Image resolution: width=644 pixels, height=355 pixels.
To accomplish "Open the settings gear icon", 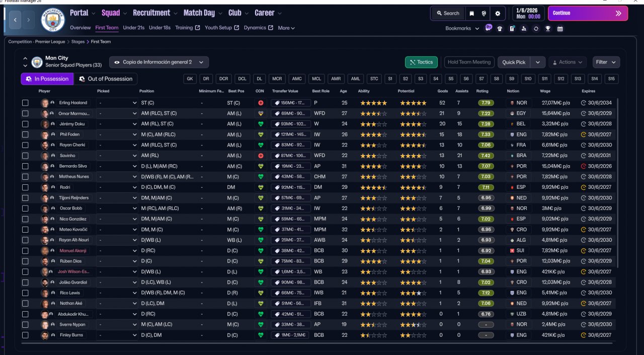I will [x=498, y=14].
